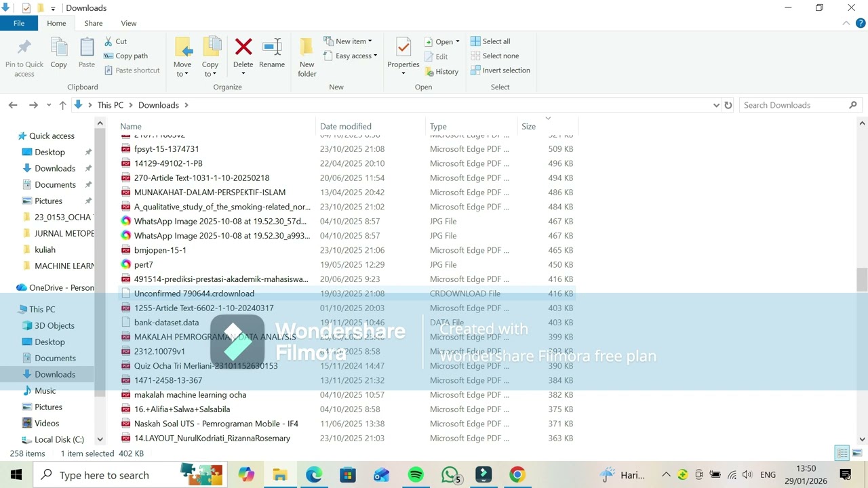
Task: Click Downloads in the address bar
Action: click(159, 105)
